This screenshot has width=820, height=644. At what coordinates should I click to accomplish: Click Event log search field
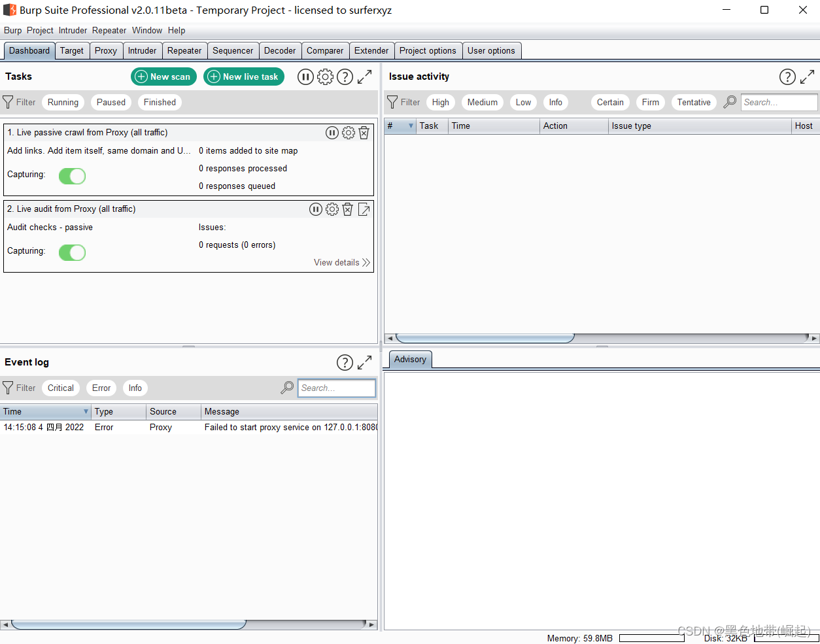(x=337, y=388)
